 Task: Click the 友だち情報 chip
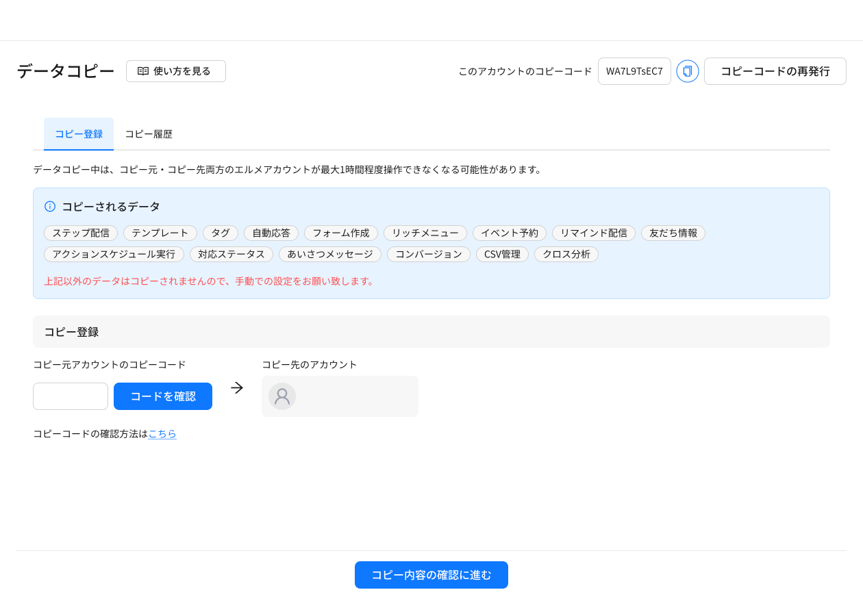coord(673,233)
